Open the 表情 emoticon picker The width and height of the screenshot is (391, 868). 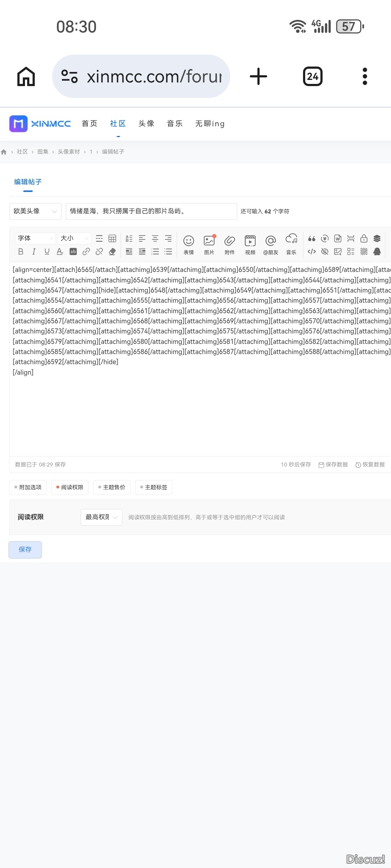[189, 244]
